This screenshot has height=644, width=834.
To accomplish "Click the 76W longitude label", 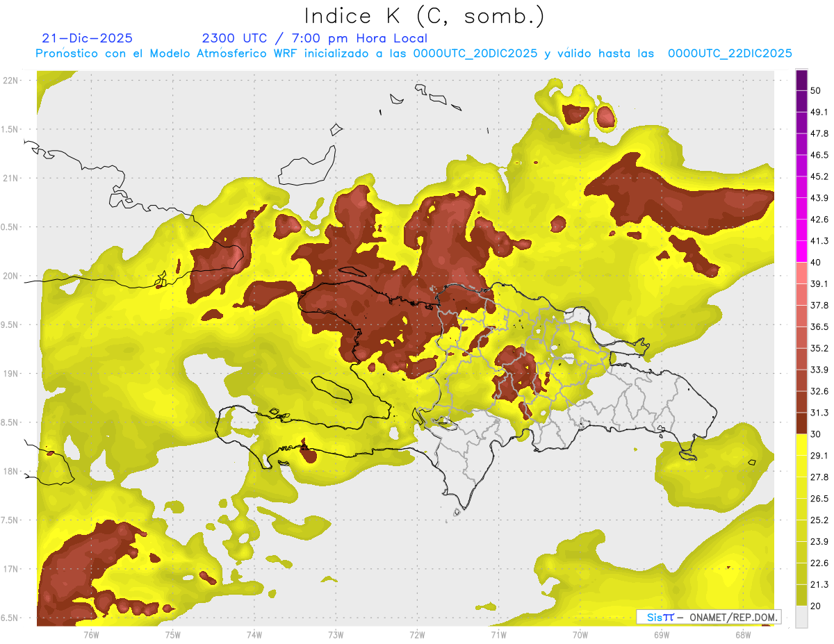I will pos(91,635).
